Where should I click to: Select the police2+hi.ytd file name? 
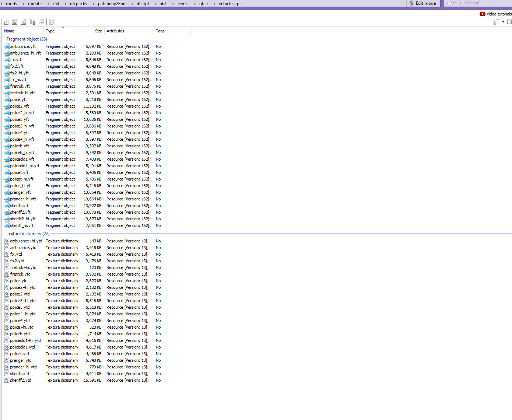[23, 287]
